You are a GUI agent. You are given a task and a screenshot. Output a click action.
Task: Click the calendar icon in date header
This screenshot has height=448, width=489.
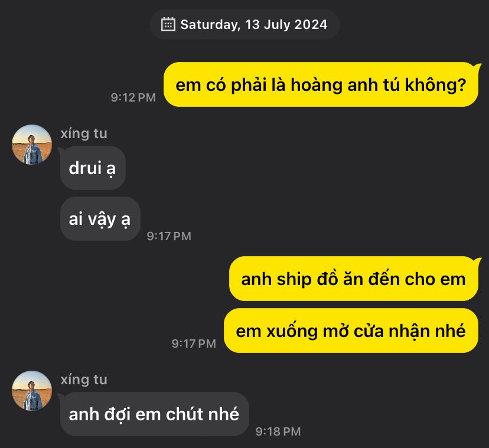(168, 24)
